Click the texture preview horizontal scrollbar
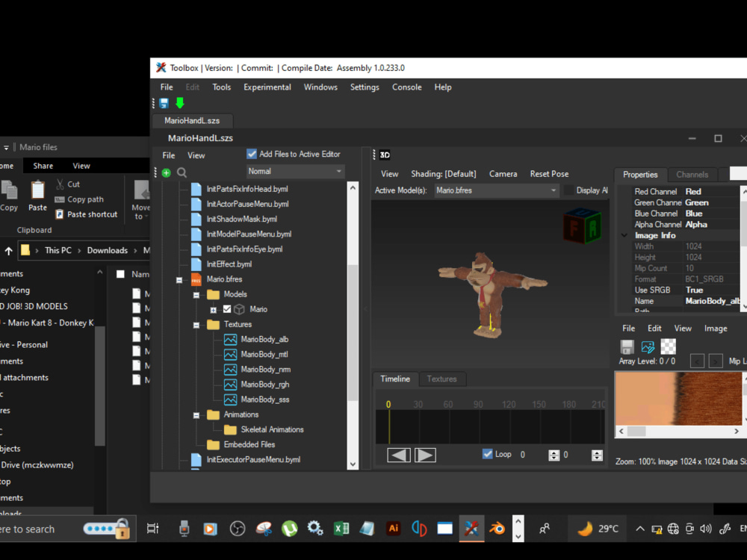 coord(679,432)
